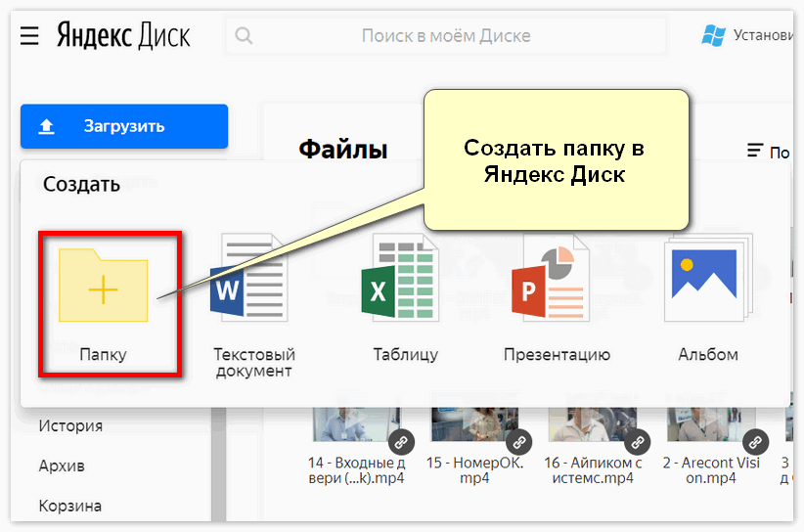
Task: Click share link icon on 16 - Айпиком системс
Action: (x=638, y=442)
